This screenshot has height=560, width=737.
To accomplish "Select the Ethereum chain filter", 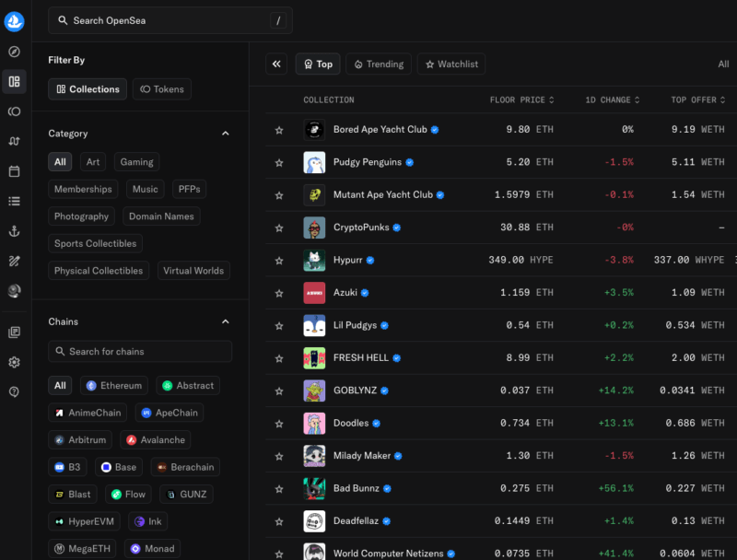I will [114, 386].
